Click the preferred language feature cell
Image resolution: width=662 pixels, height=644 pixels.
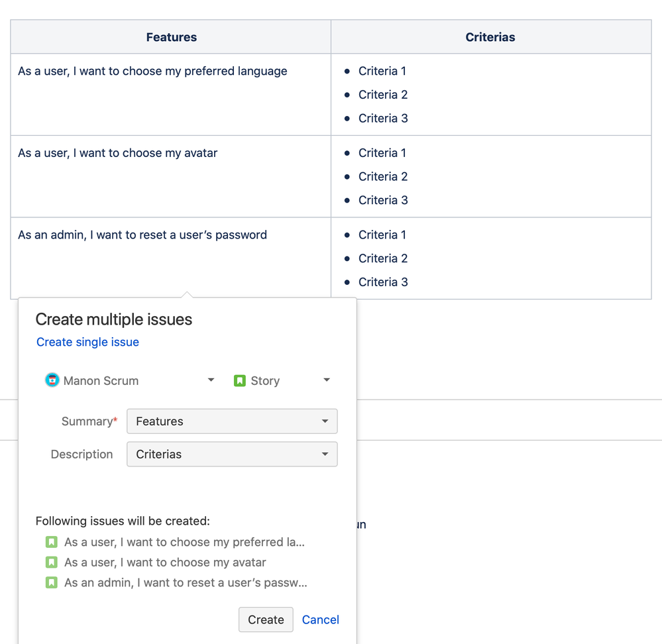(x=152, y=71)
